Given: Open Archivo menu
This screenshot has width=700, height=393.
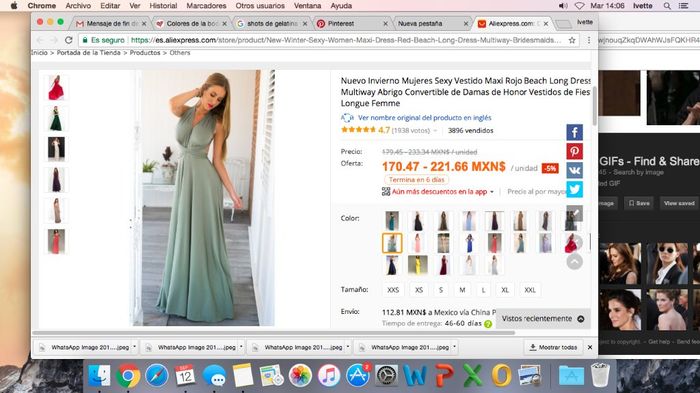Looking at the screenshot, I should (78, 6).
